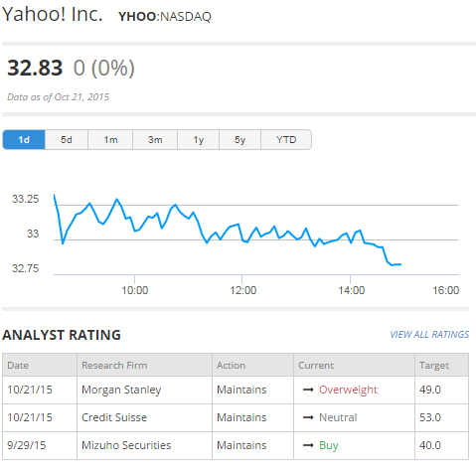Select the 1d chart range tab

click(x=24, y=140)
